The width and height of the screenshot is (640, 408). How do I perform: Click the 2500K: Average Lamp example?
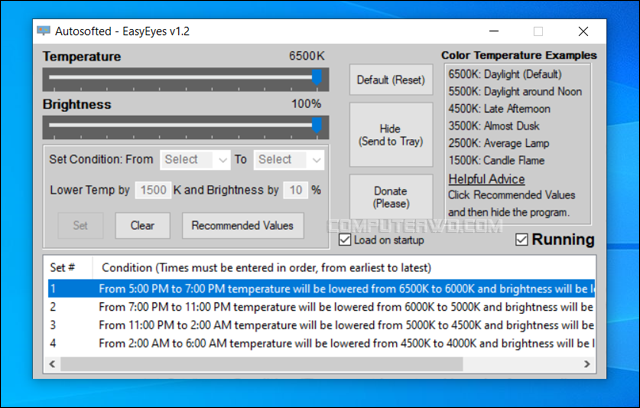coord(499,143)
